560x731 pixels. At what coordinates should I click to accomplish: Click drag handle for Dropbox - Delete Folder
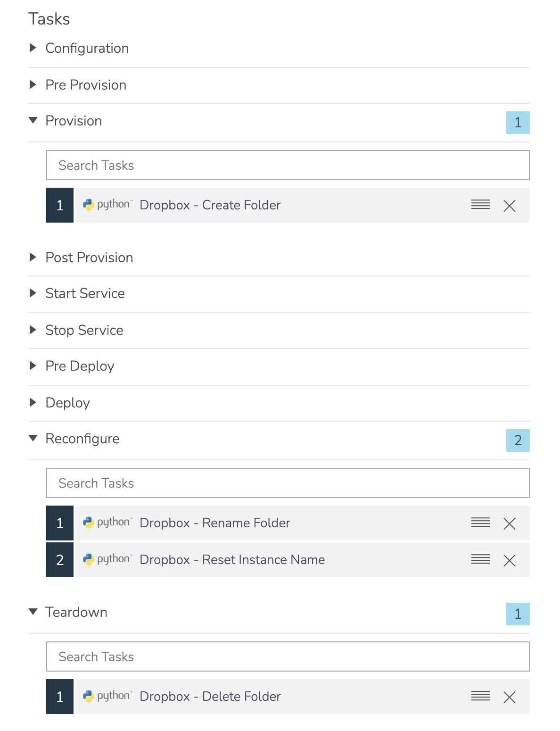pos(481,696)
